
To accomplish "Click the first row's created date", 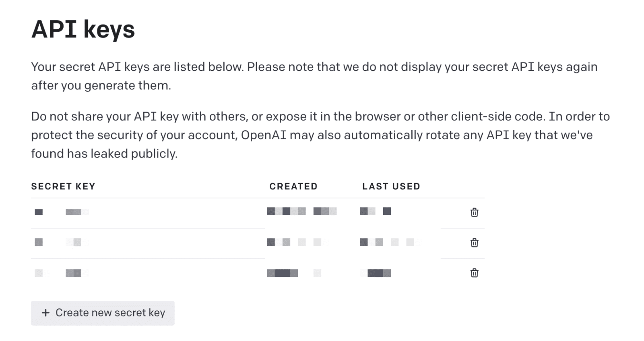I will coord(301,211).
